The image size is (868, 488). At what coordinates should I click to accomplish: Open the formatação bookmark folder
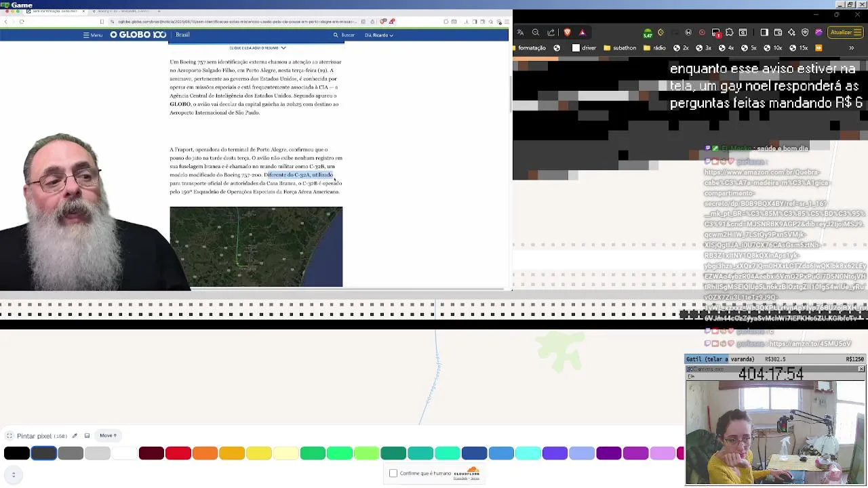point(529,48)
